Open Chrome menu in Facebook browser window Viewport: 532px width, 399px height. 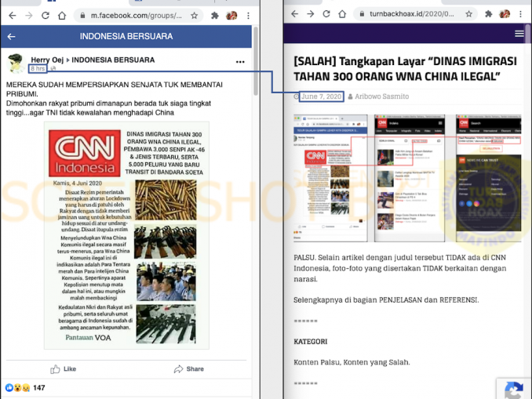(x=249, y=16)
